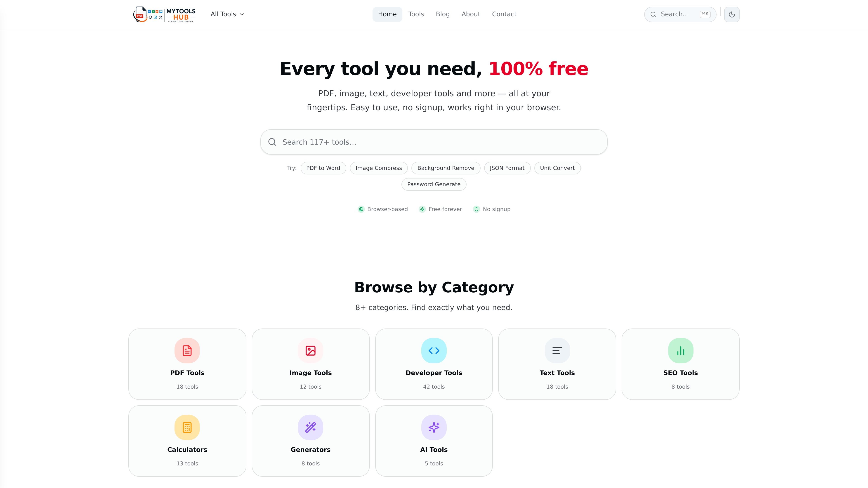Open the AI Tools sparkle icon
The width and height of the screenshot is (868, 488).
tap(434, 427)
